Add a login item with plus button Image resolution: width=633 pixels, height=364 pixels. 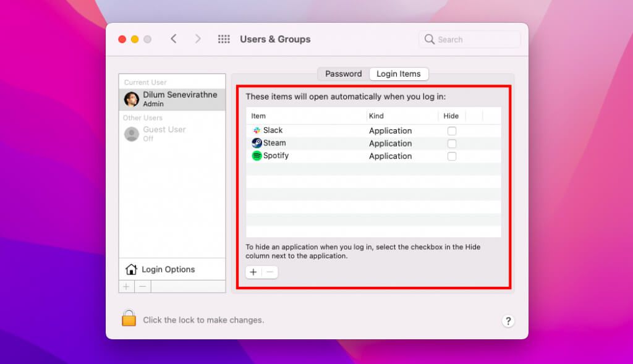(x=253, y=272)
